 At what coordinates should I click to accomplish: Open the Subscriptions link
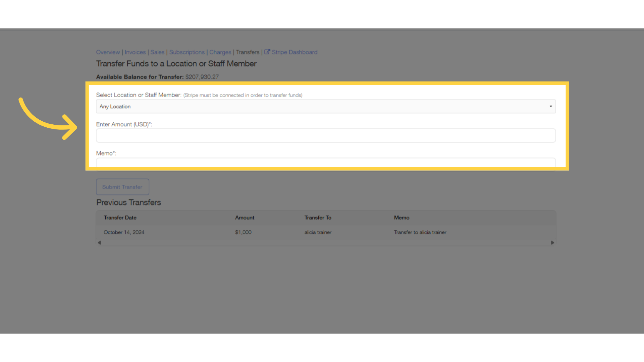tap(187, 52)
